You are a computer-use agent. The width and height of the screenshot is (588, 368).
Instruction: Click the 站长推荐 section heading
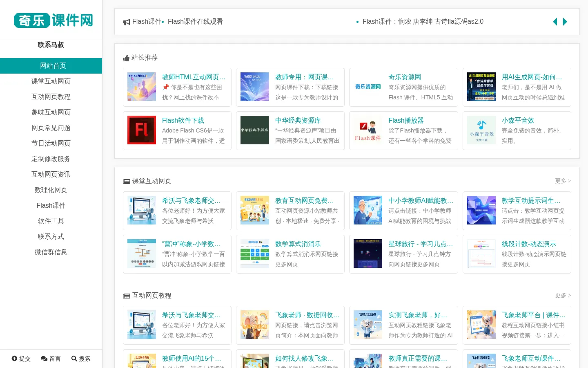(145, 58)
